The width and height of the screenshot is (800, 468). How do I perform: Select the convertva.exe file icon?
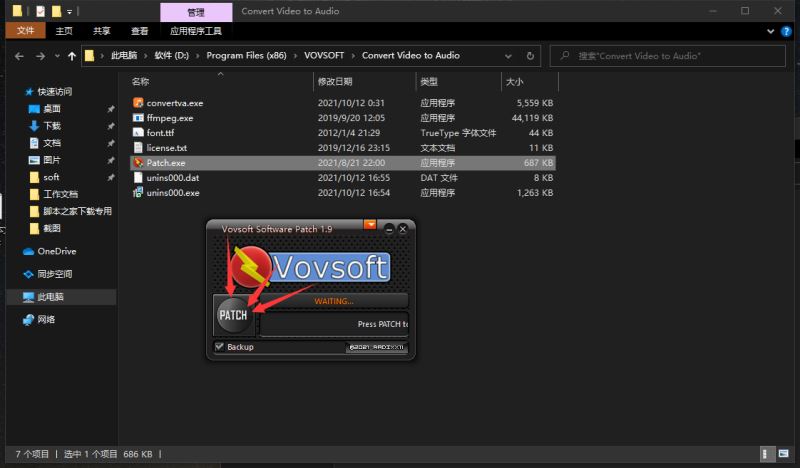(138, 103)
